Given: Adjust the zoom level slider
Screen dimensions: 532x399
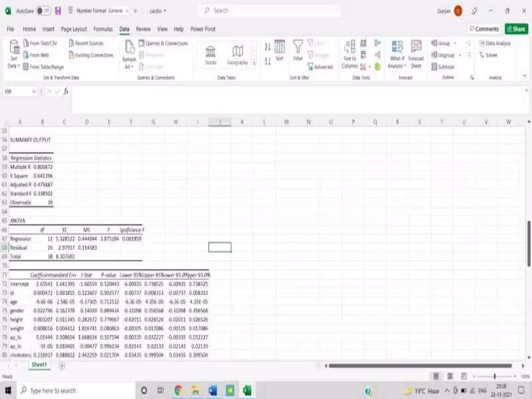Looking at the screenshot, I should 495,375.
